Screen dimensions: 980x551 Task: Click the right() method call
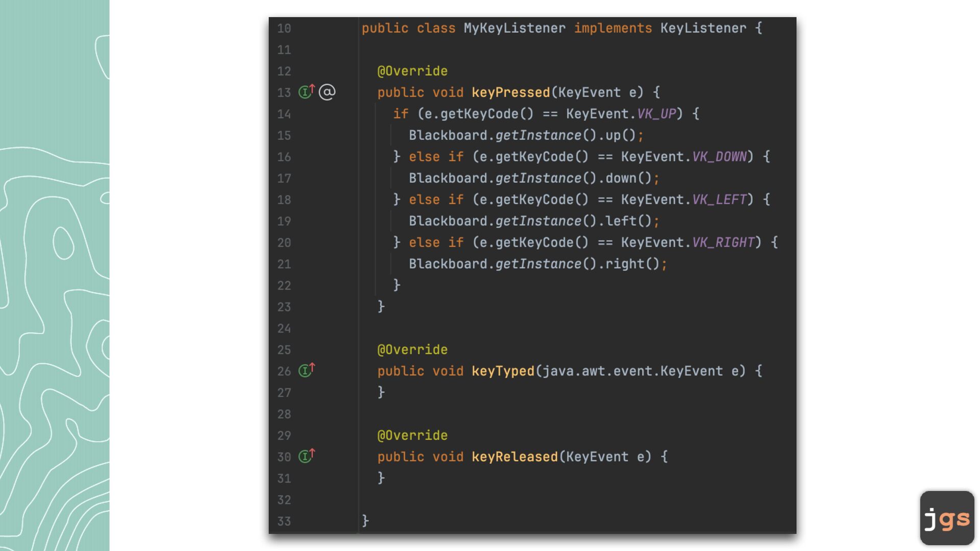pos(628,264)
